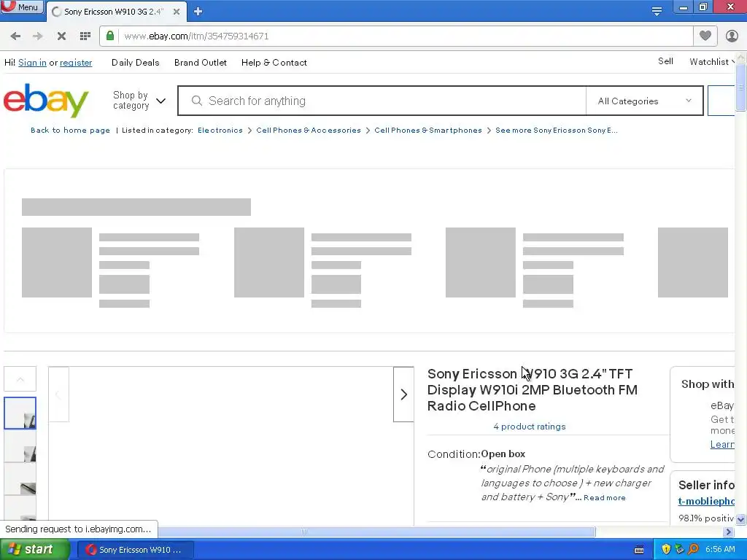Open the Opera tab menu icon
The width and height of the screenshot is (747, 560).
pos(657,11)
